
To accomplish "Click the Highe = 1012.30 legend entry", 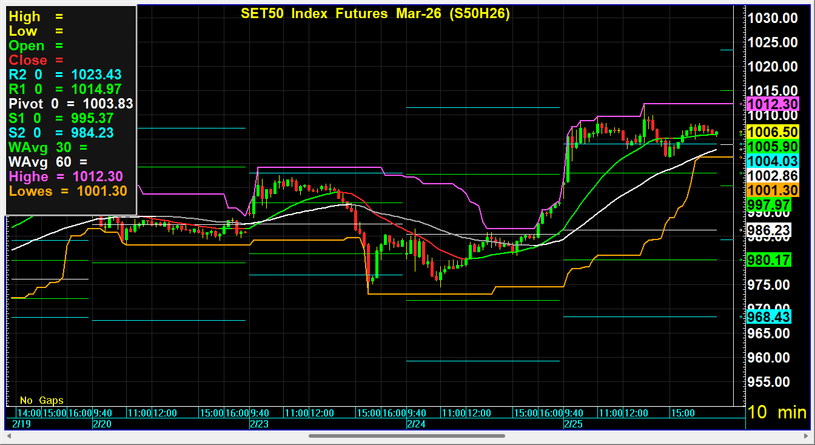I will pyautogui.click(x=65, y=176).
